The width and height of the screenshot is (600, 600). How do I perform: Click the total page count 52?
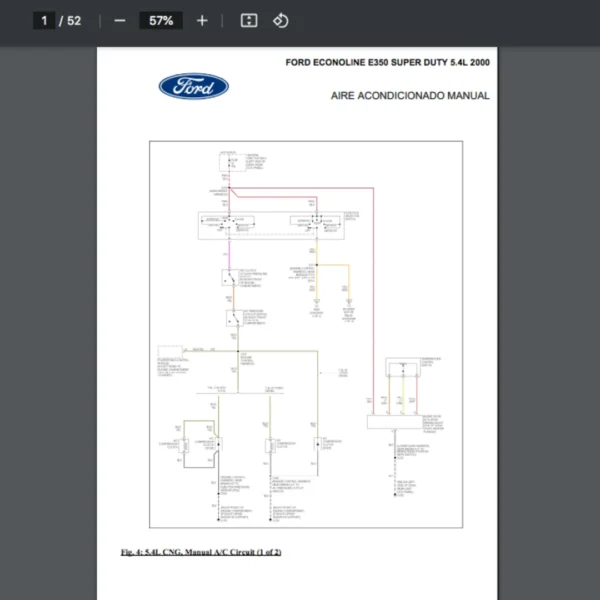74,20
